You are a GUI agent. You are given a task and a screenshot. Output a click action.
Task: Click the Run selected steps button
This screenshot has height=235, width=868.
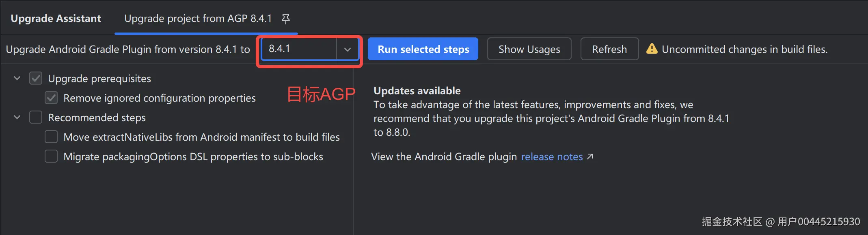tap(423, 49)
